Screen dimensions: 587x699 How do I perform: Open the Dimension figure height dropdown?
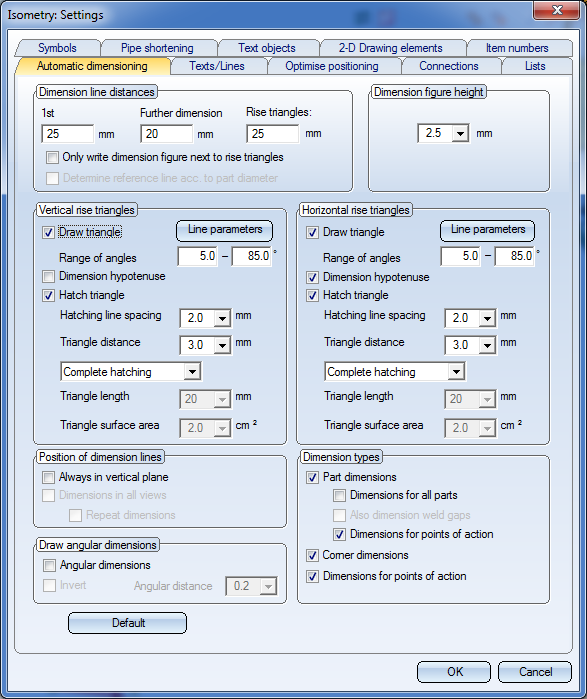coord(460,133)
